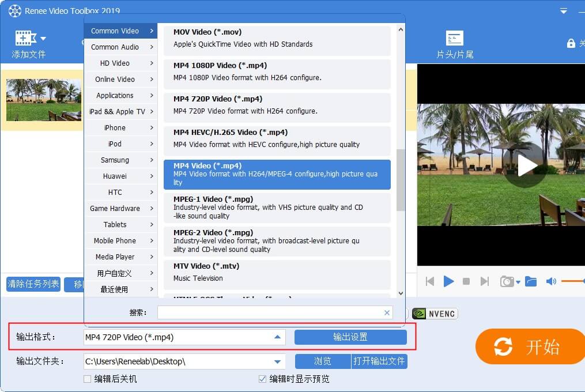
Task: Mute the volume speaker icon
Action: coord(551,281)
